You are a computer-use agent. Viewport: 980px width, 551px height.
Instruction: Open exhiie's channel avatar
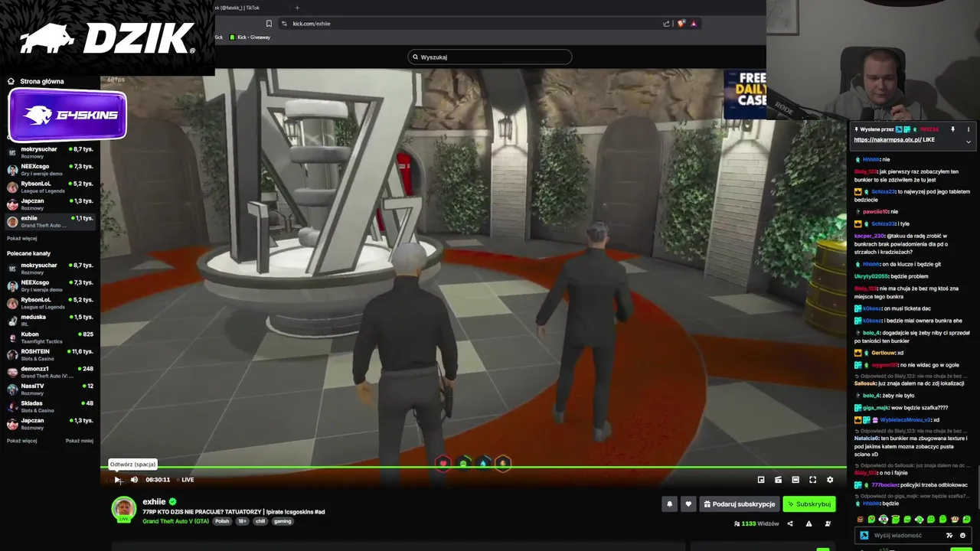click(124, 509)
